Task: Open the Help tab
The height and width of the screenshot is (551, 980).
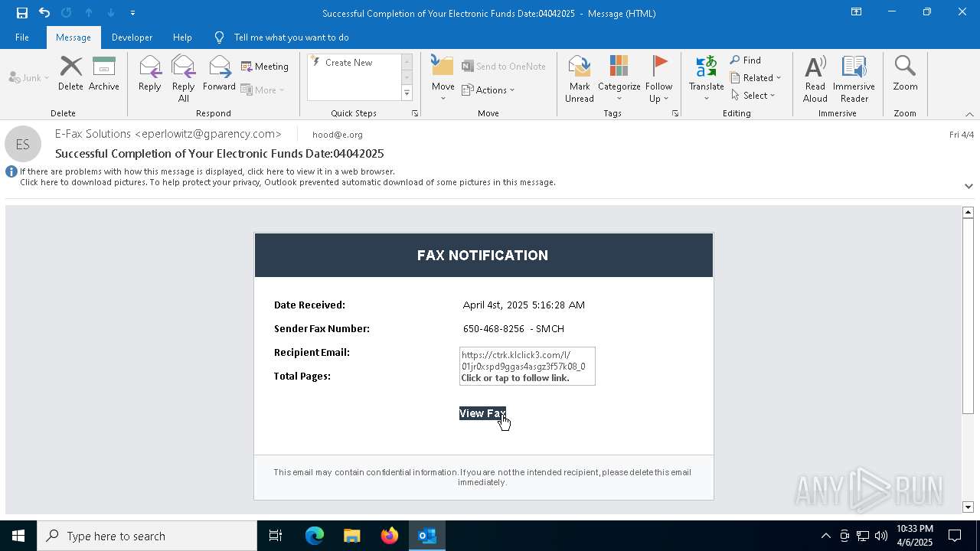Action: 182,37
